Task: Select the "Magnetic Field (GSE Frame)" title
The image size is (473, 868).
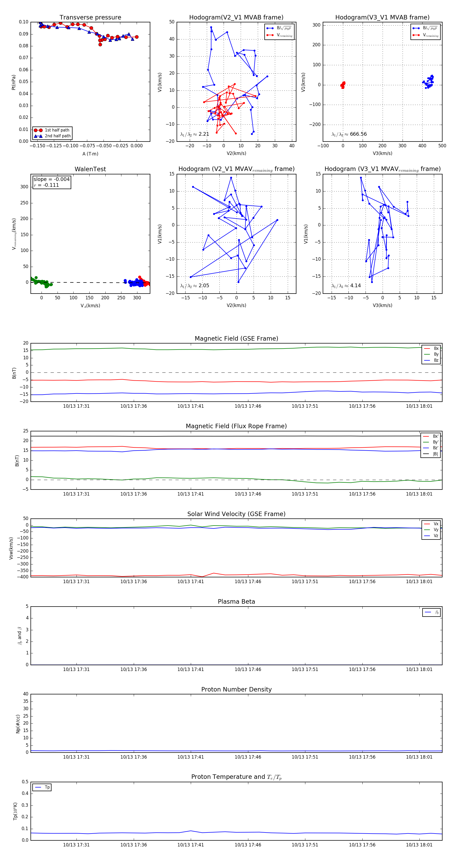Action: [236, 339]
